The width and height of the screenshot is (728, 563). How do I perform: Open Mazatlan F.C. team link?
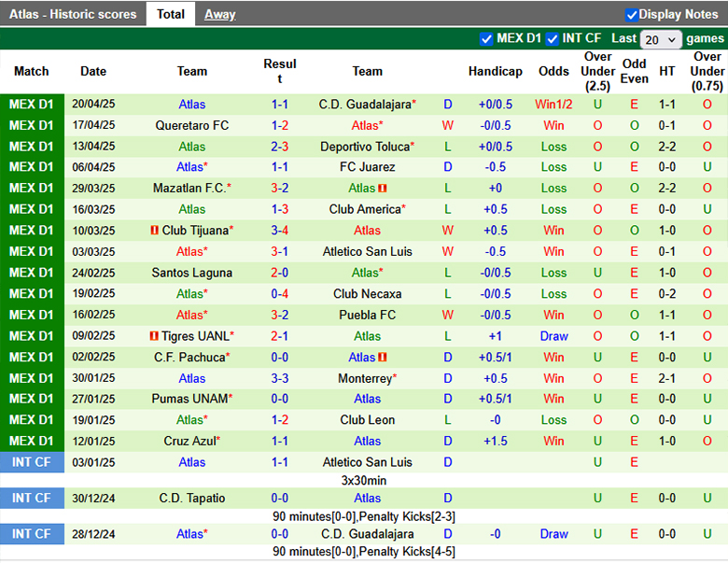click(189, 188)
